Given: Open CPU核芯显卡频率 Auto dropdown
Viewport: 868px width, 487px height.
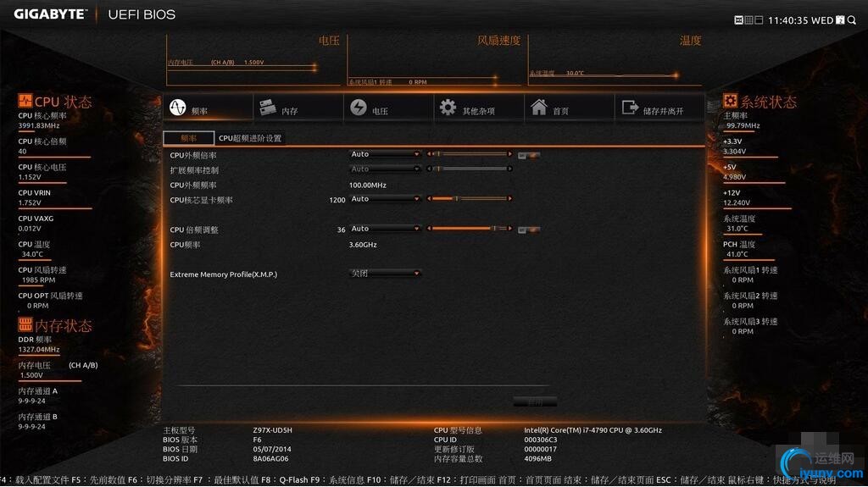Looking at the screenshot, I should pyautogui.click(x=385, y=199).
